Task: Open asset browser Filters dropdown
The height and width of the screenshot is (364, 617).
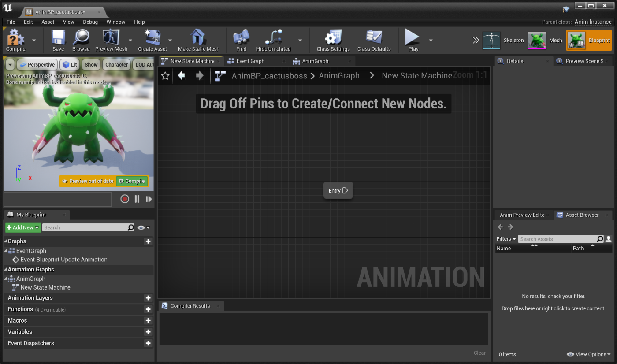Action: (x=506, y=239)
